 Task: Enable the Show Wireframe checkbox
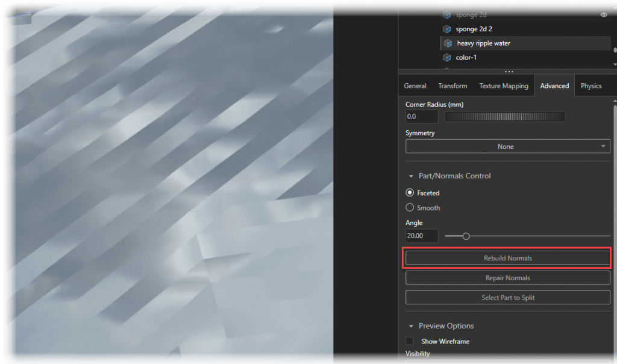click(410, 341)
